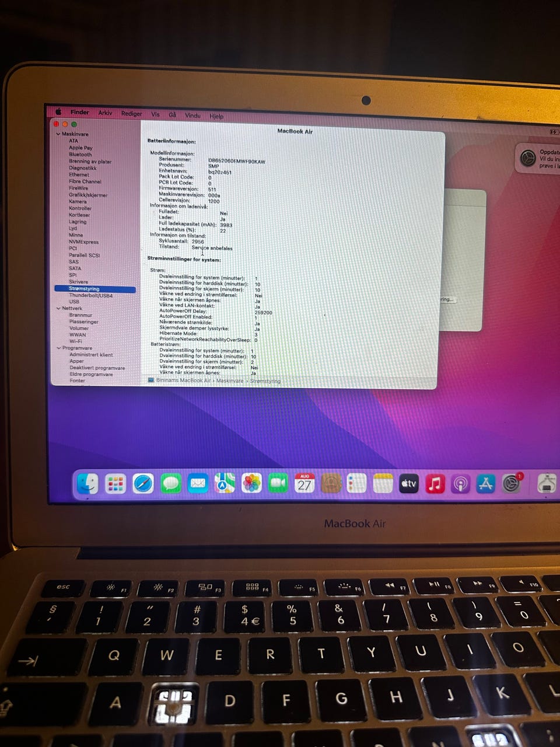Select Brenning av plater
This screenshot has height=747, width=560.
(x=90, y=162)
